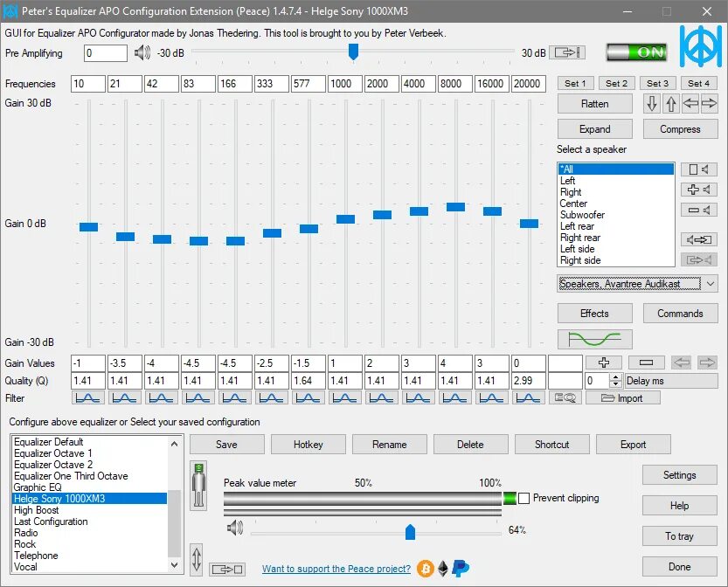
Task: Mute the pre-amplifying speaker icon
Action: [x=142, y=53]
